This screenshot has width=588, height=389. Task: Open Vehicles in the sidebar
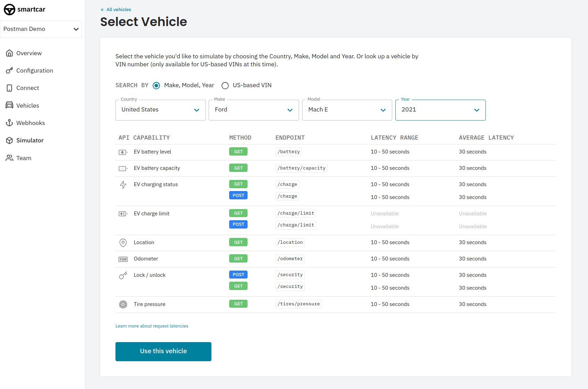point(28,106)
